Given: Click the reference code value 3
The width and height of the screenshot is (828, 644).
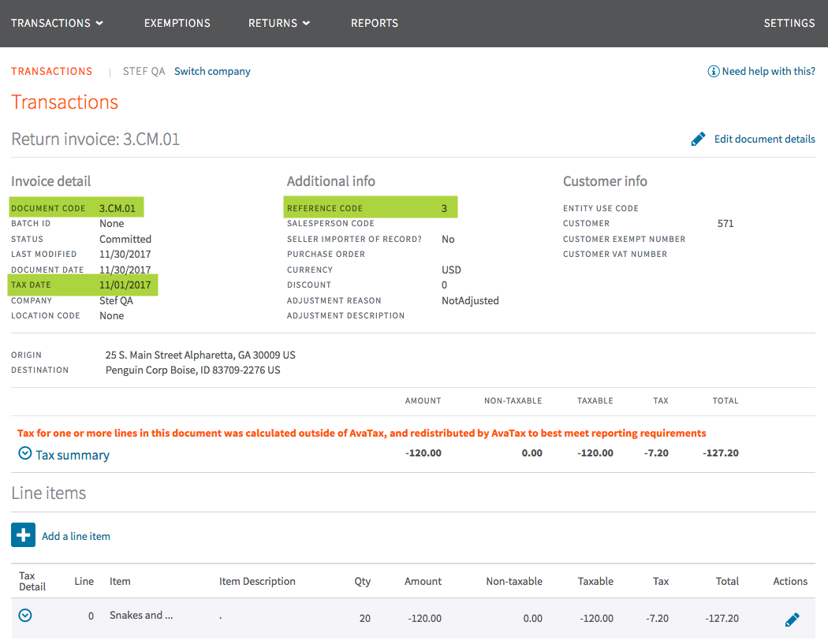Looking at the screenshot, I should point(444,209).
